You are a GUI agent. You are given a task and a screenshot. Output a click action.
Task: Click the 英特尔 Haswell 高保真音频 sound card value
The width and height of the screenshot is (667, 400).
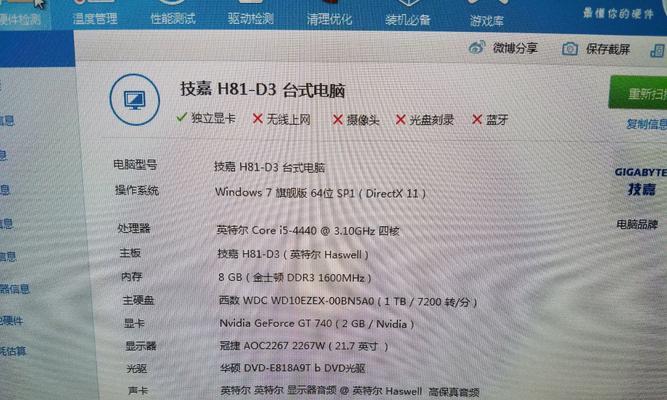350,391
